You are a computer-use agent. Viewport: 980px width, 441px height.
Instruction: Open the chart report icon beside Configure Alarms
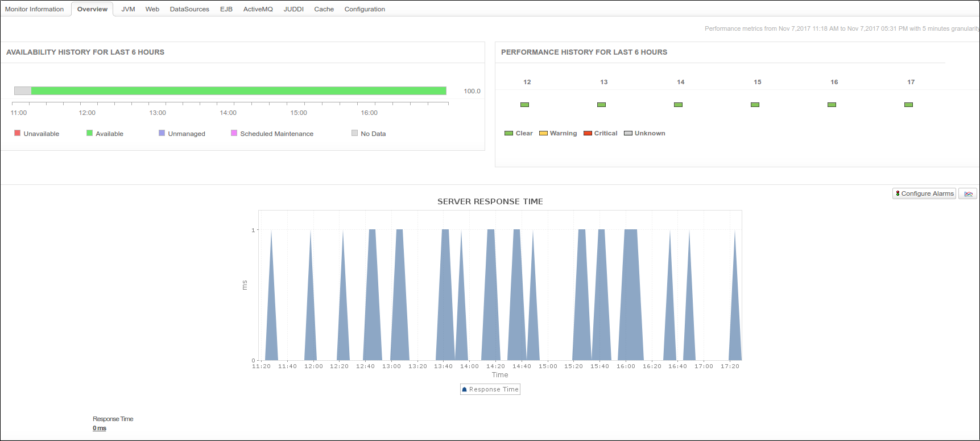point(967,194)
